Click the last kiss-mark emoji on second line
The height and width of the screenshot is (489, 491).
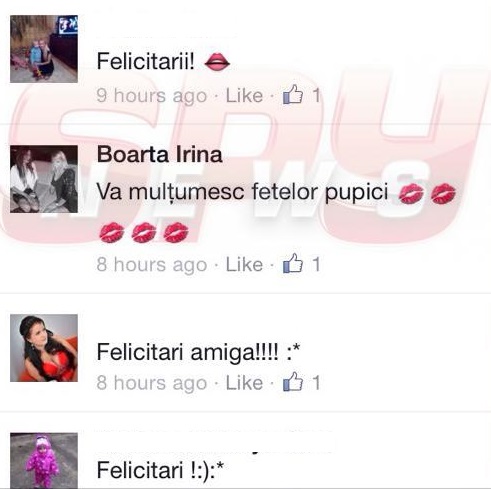(176, 232)
